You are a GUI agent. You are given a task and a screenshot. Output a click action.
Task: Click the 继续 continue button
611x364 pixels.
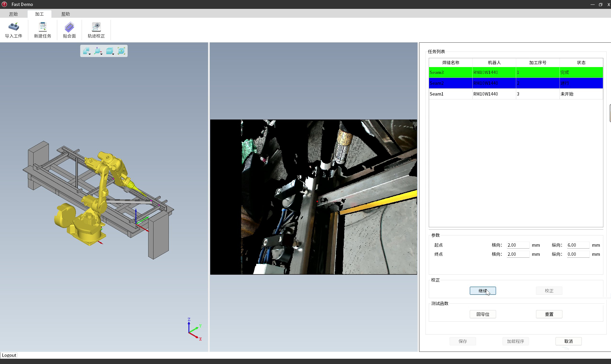coord(483,291)
